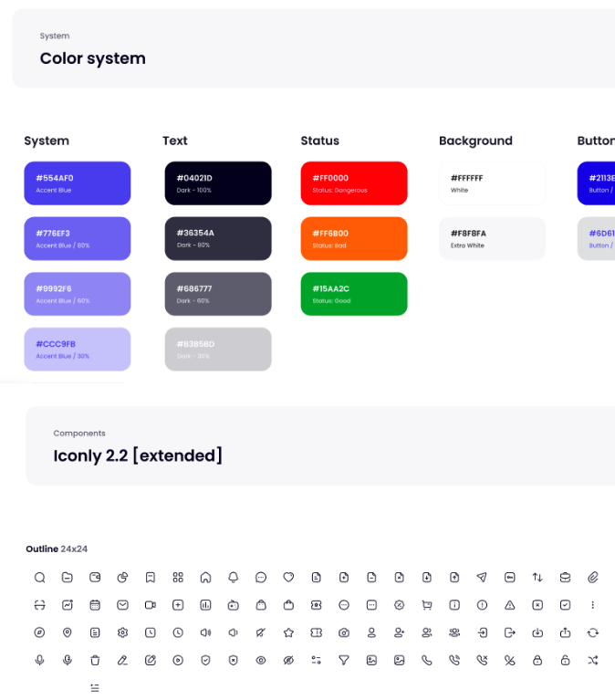
Task: Select the three vertical dots icon
Action: coord(593,605)
